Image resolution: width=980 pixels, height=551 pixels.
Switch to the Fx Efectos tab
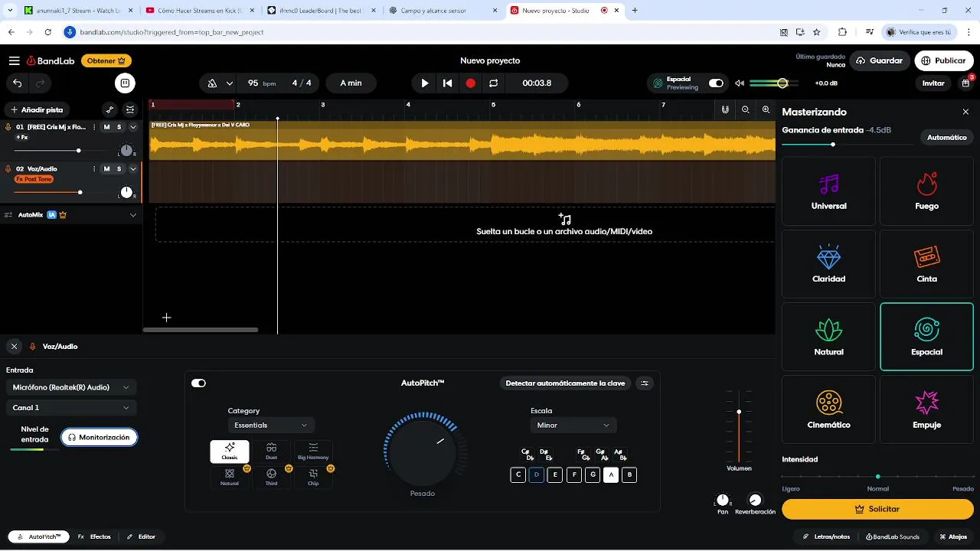(x=94, y=536)
